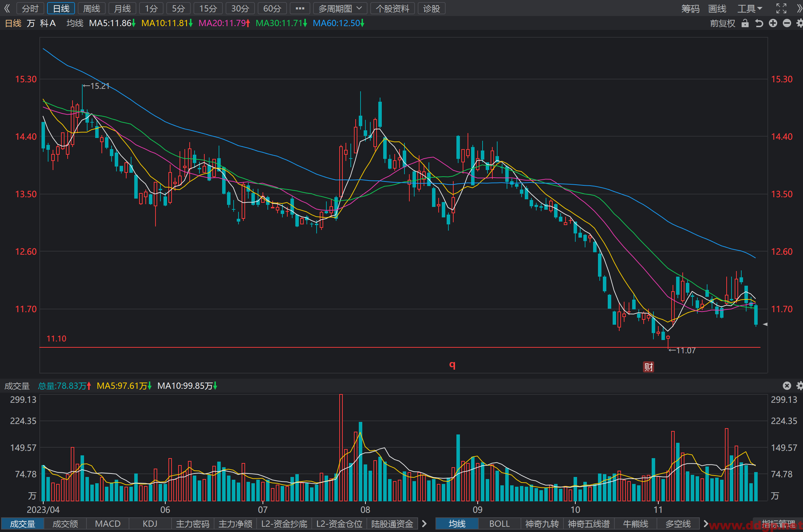The image size is (803, 532).
Task: Select L2-资金仓位 indicator tab
Action: (x=339, y=524)
